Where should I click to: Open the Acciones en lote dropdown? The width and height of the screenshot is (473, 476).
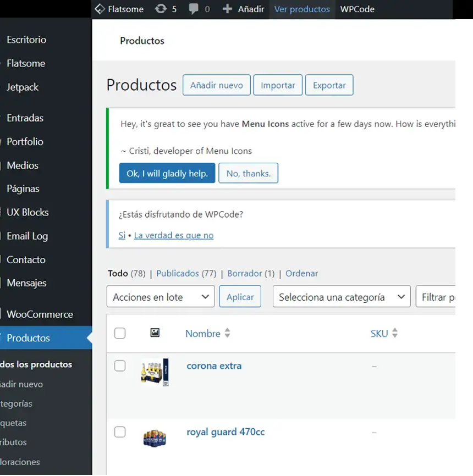[x=161, y=297]
